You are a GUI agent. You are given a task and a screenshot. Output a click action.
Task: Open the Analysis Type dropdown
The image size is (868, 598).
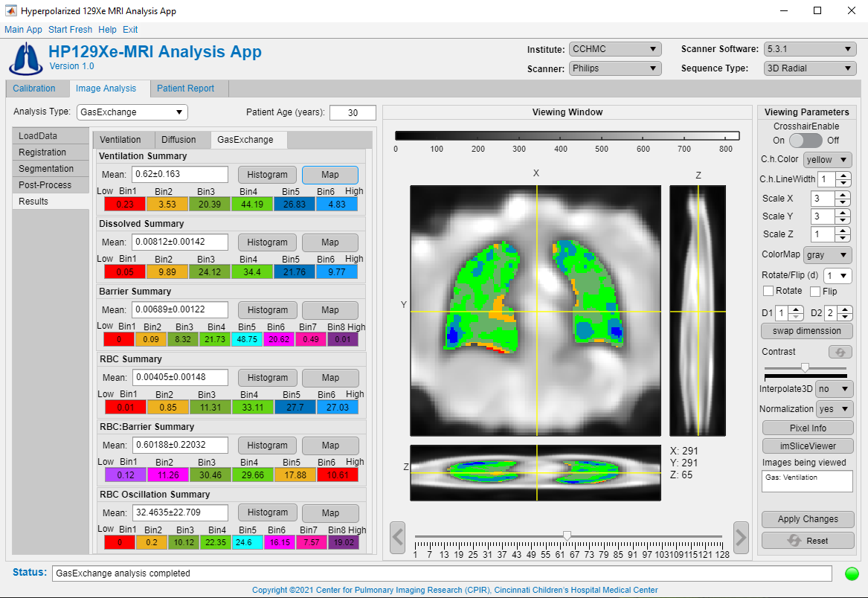[132, 112]
